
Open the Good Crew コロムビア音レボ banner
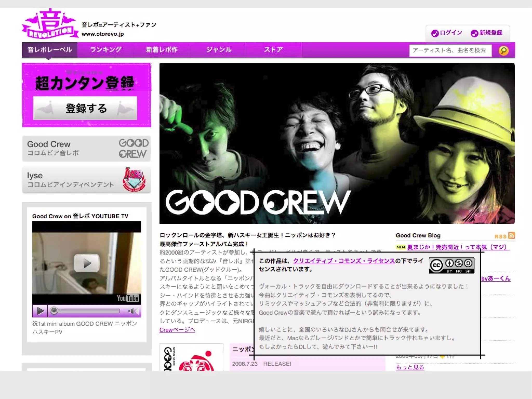86,148
